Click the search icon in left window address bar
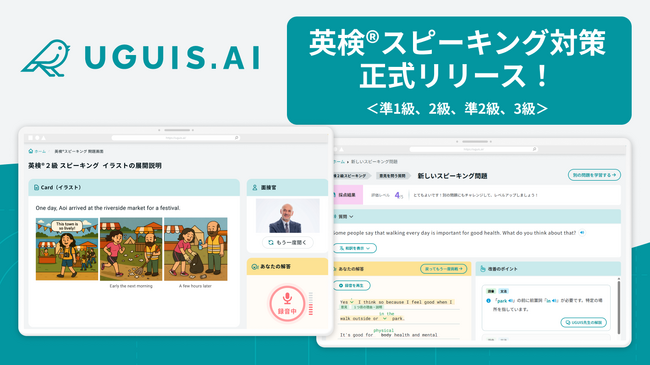 (237, 138)
